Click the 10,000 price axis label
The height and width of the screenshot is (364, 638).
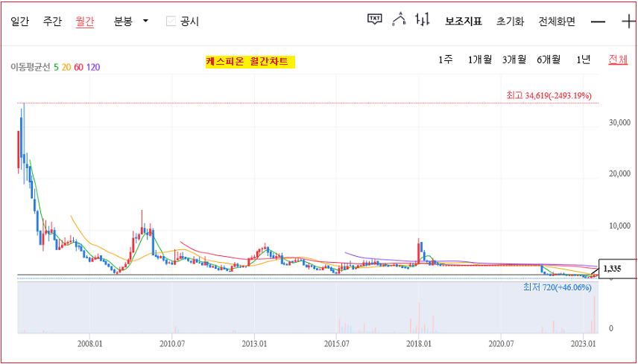pyautogui.click(x=618, y=226)
